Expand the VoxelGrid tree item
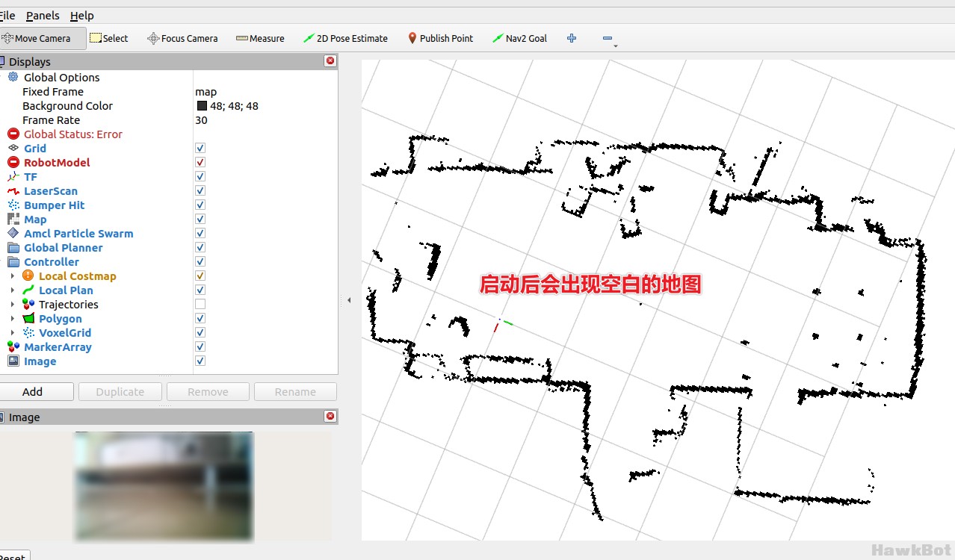This screenshot has height=560, width=955. [x=12, y=333]
